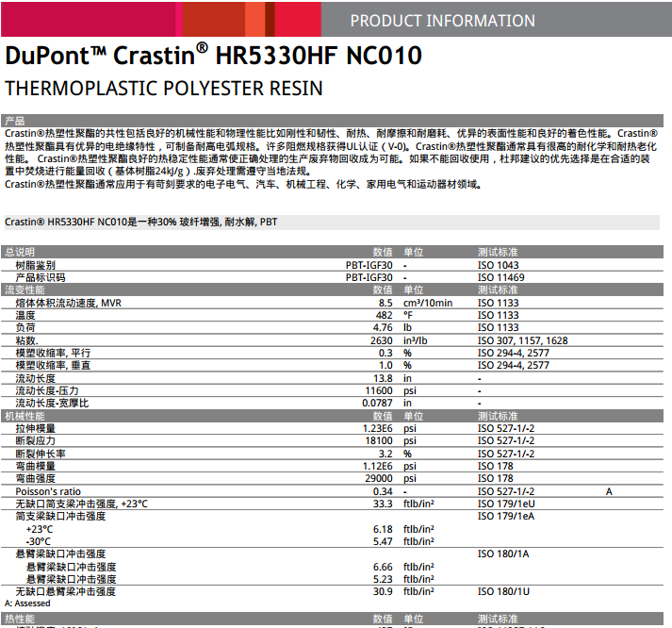Click the 产品 section header
Screen dimensions: 672x628
pyautogui.click(x=14, y=121)
